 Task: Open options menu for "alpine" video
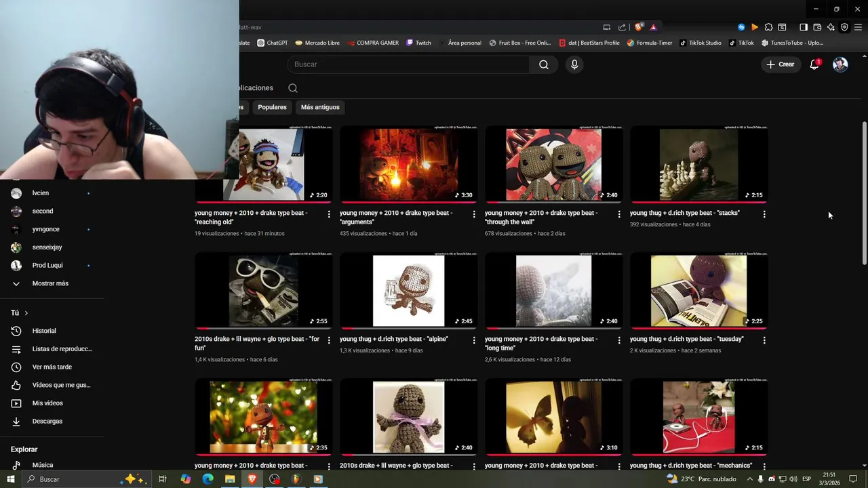click(x=474, y=340)
